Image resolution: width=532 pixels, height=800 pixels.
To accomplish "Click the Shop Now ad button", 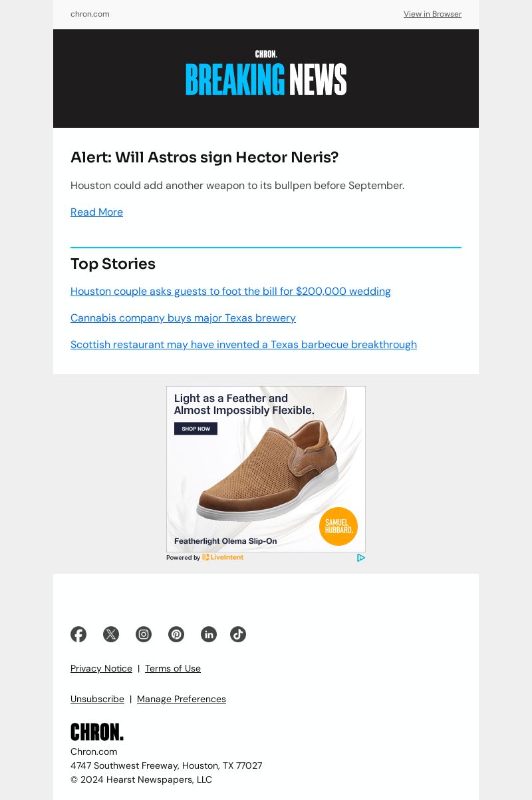I will point(196,429).
